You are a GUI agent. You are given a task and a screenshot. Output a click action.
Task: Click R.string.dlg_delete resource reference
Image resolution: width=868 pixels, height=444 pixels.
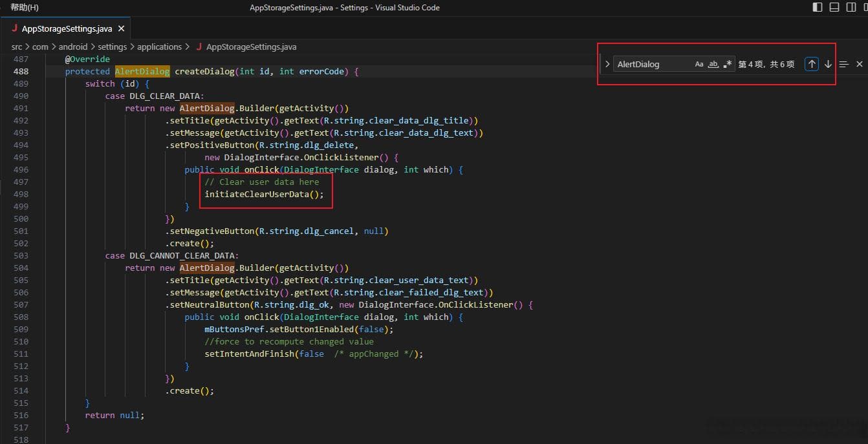[307, 145]
